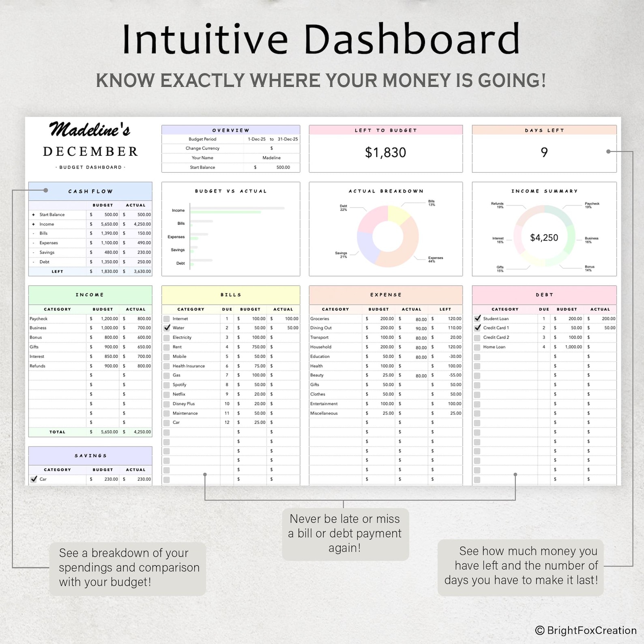The image size is (644, 644).
Task: Select the Income bar in Budget vs Actual
Action: click(237, 210)
